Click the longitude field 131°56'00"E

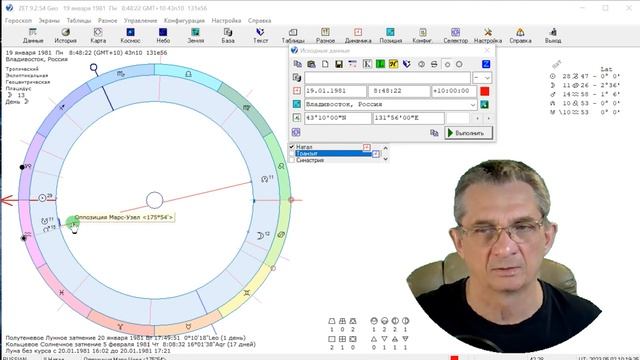409,118
